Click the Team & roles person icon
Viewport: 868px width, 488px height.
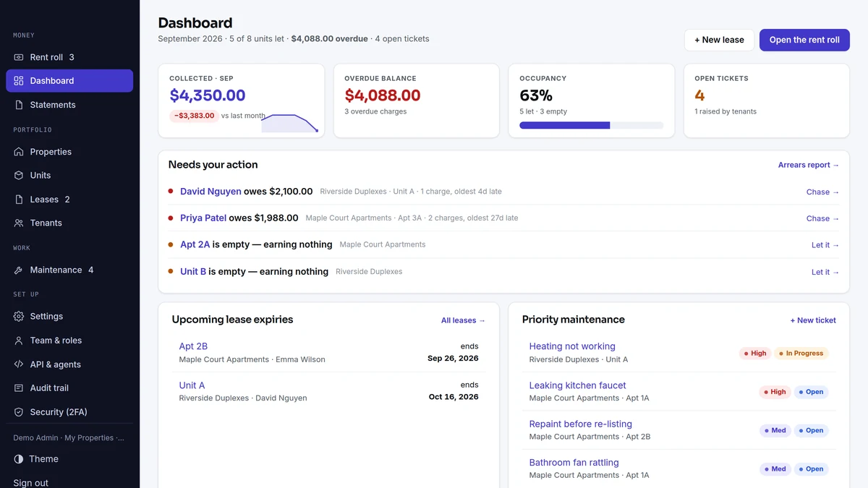click(19, 341)
